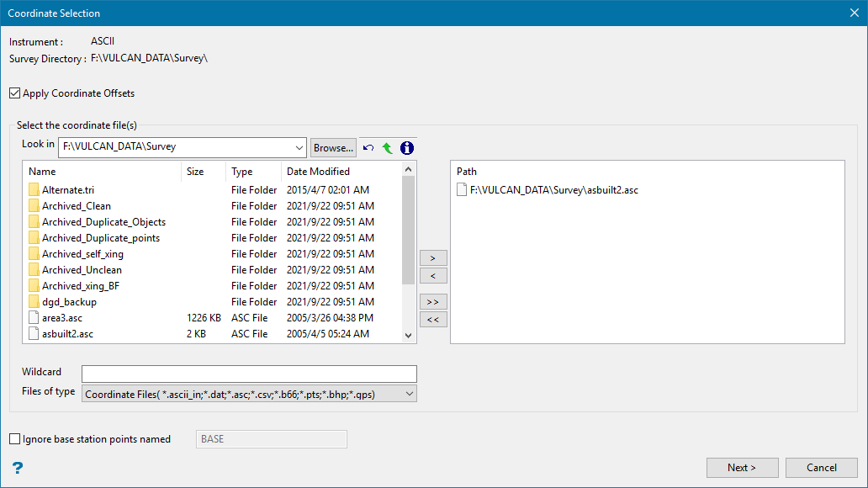Select the Archived_Clean folder icon
Screen dimensions: 868x488
click(34, 206)
